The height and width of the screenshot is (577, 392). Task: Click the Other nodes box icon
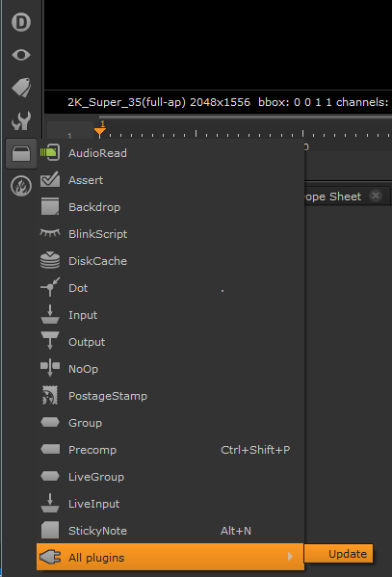click(x=21, y=153)
